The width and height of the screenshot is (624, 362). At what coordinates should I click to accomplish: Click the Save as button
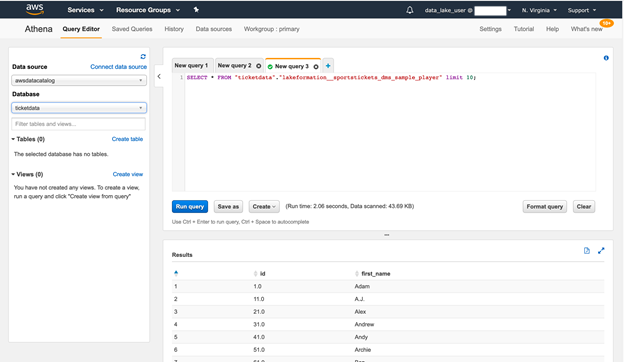pos(228,206)
